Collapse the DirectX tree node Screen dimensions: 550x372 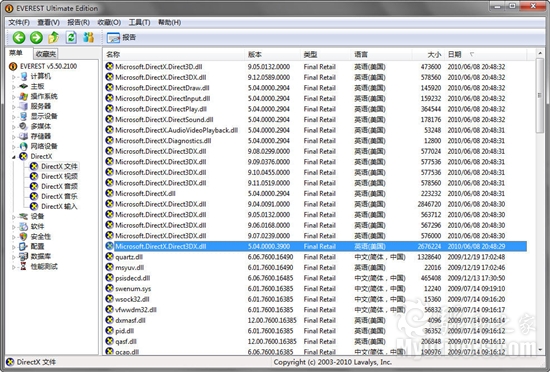(14, 157)
